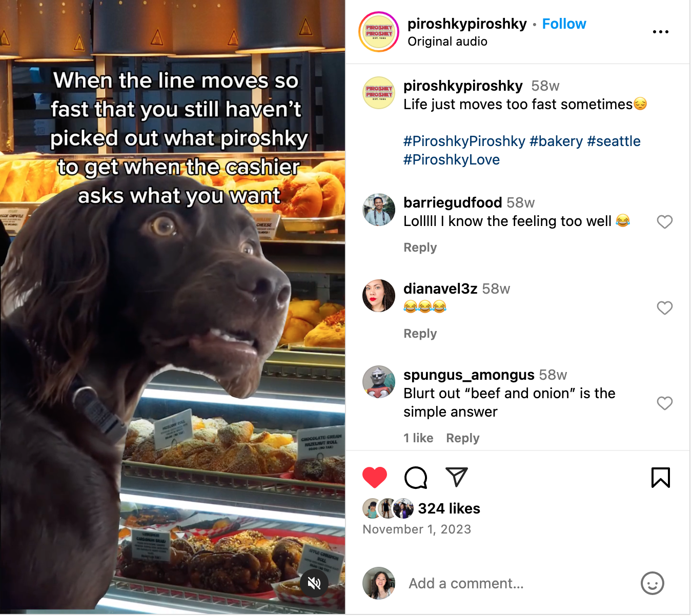Like dianavel3z's comment heart
The width and height of the screenshot is (692, 616).
pyautogui.click(x=664, y=308)
